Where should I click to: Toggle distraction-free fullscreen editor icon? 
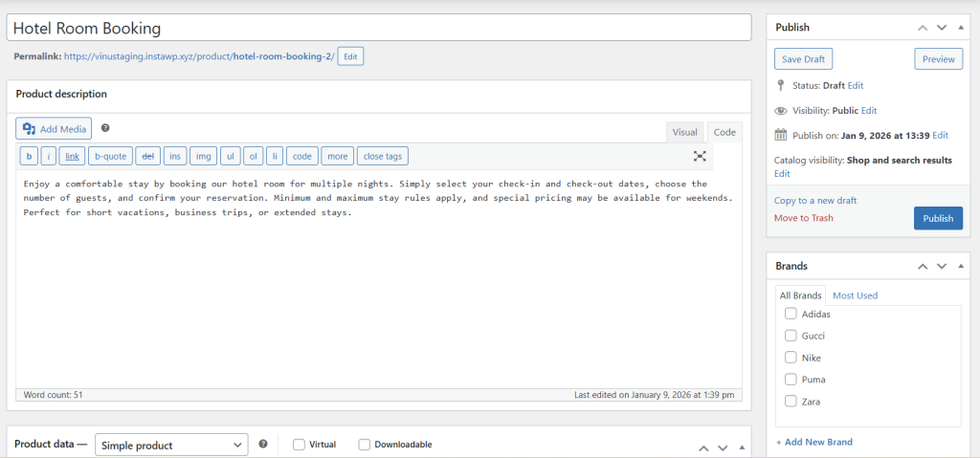point(700,156)
